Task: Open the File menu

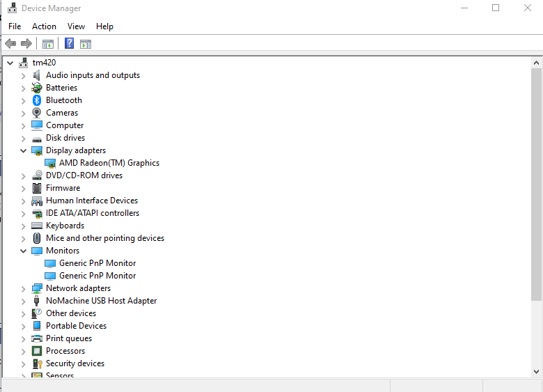Action: coord(15,26)
